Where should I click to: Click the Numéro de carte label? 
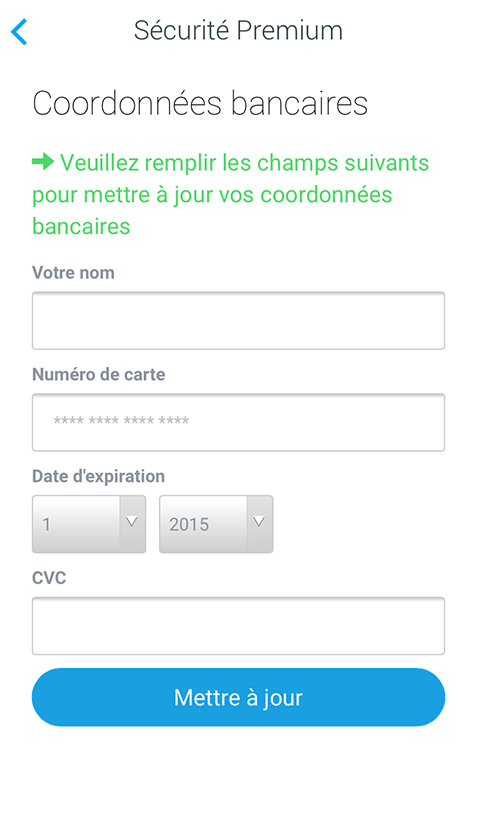[x=99, y=374]
